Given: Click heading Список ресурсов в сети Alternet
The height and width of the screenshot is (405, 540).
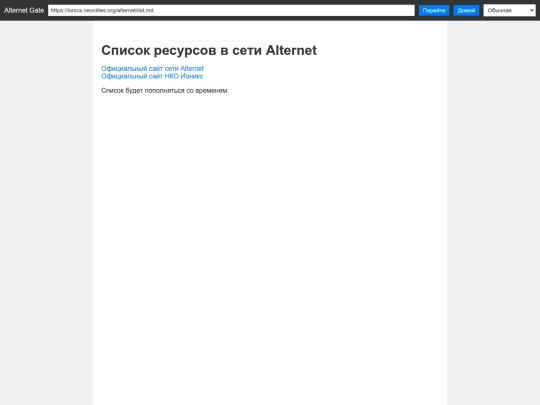Looking at the screenshot, I should (209, 50).
